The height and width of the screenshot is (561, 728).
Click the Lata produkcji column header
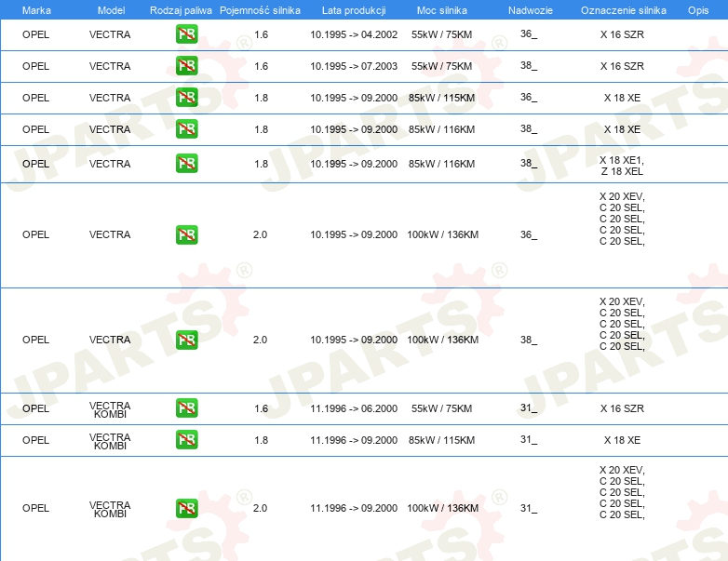[x=354, y=10]
